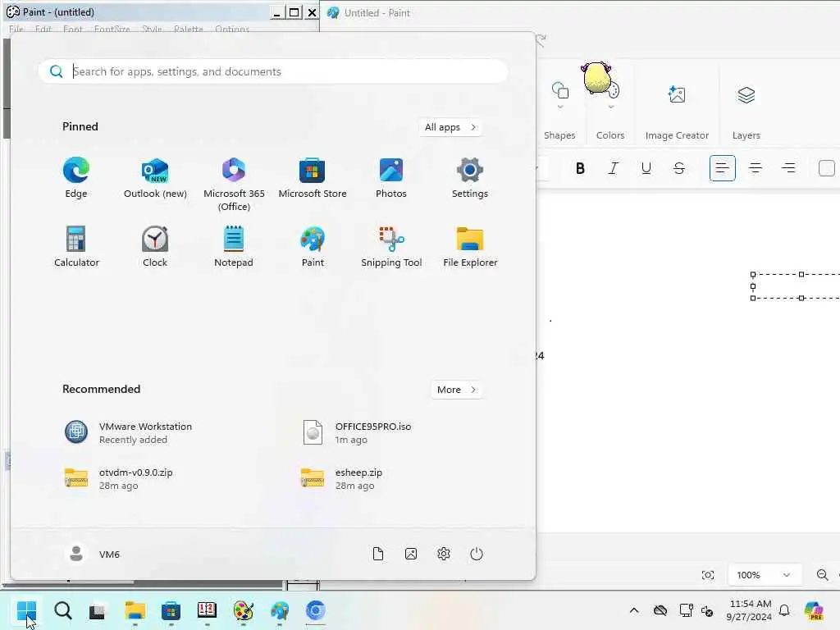Toggle background fill checkbox in Paint text toolbar
Screen dimensions: 840x630
pyautogui.click(x=827, y=168)
